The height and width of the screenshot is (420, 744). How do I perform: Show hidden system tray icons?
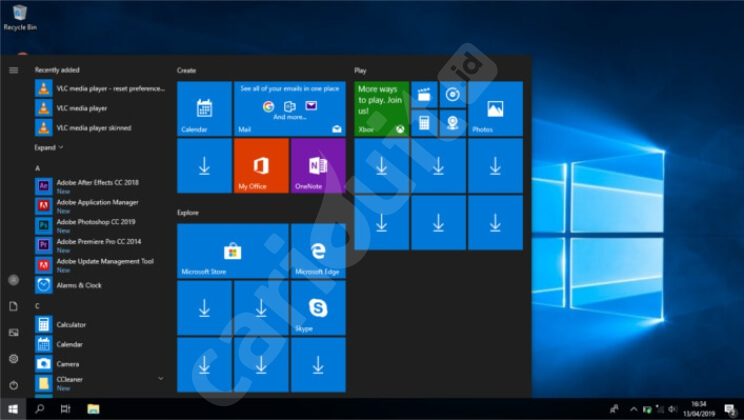tap(633, 409)
